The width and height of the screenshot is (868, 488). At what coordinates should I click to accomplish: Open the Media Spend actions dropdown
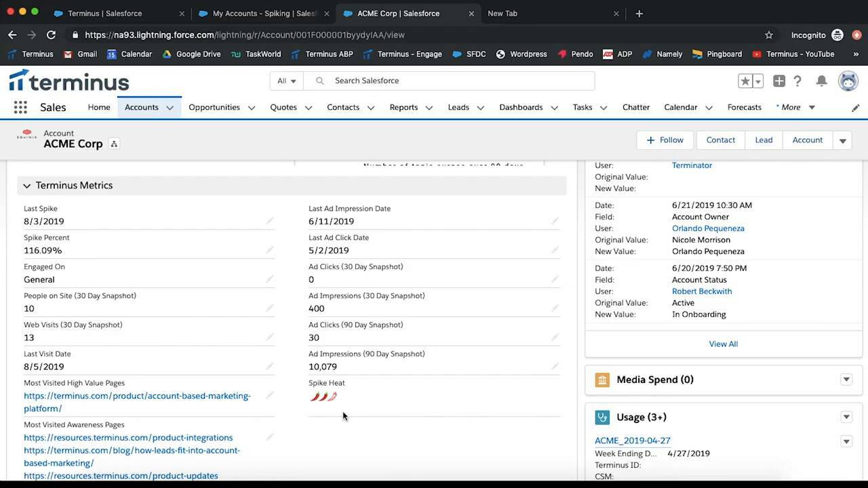(x=846, y=380)
